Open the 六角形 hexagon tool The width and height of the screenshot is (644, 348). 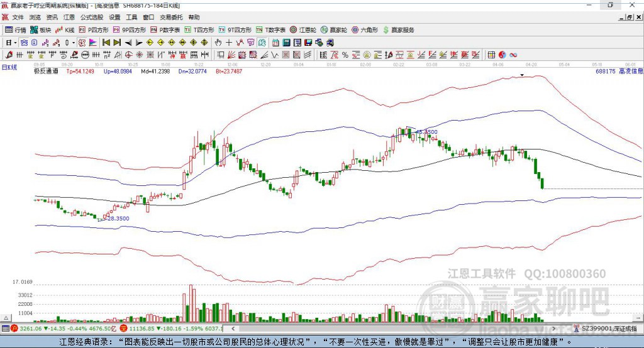click(x=365, y=30)
